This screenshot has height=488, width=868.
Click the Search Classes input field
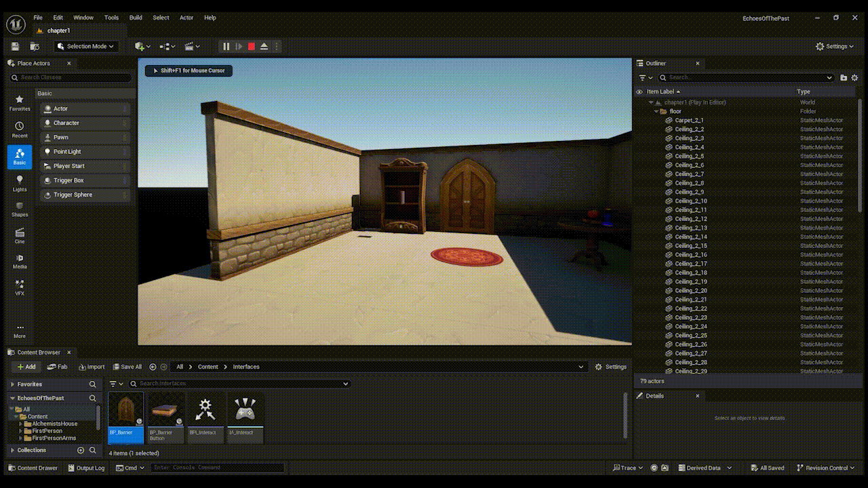pyautogui.click(x=70, y=77)
